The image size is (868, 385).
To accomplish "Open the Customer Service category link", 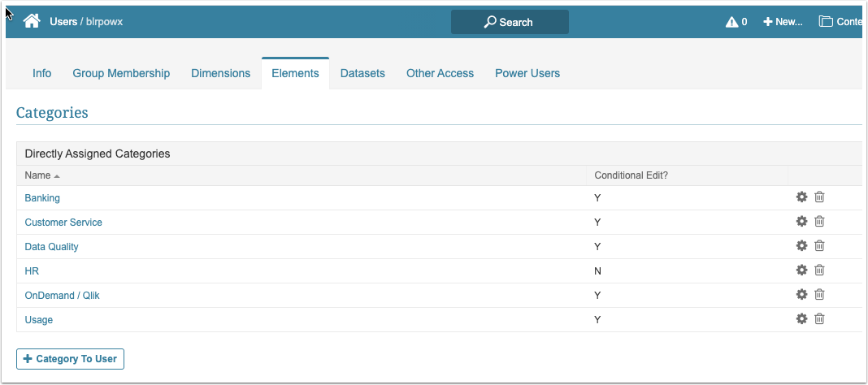I will click(63, 222).
